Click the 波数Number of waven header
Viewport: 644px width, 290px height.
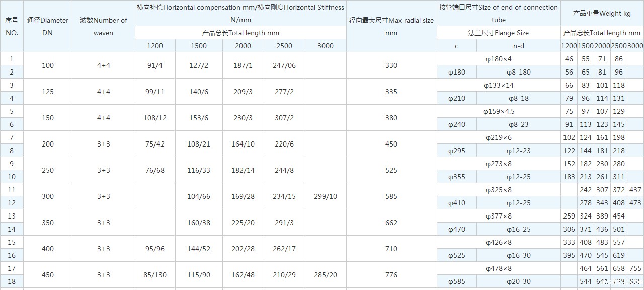(x=104, y=26)
